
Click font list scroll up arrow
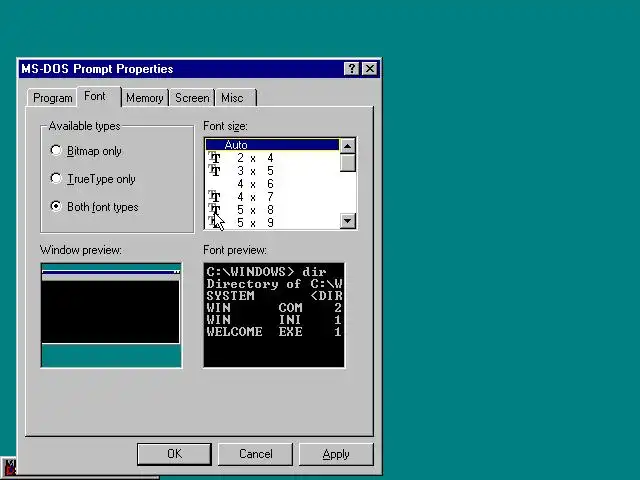[x=347, y=146]
